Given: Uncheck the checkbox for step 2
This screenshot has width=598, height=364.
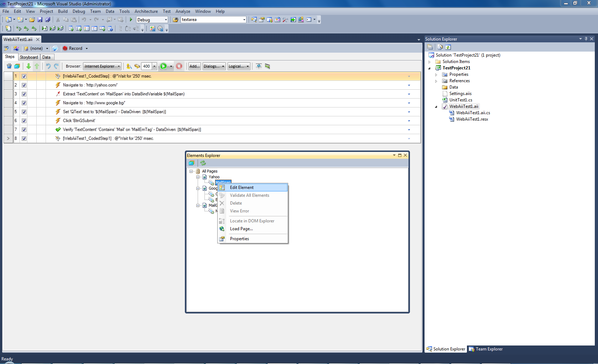Looking at the screenshot, I should pos(24,85).
